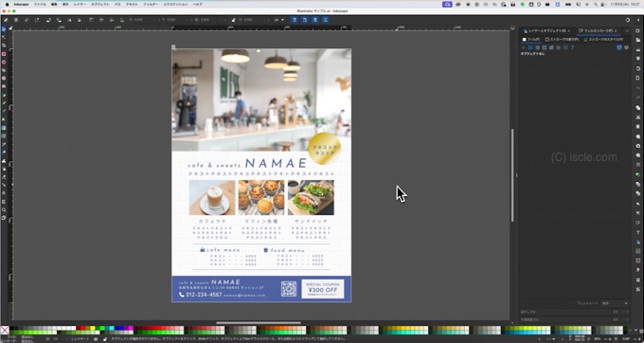Choose Linear gradient paint type
The height and width of the screenshot is (343, 644).
point(537,47)
